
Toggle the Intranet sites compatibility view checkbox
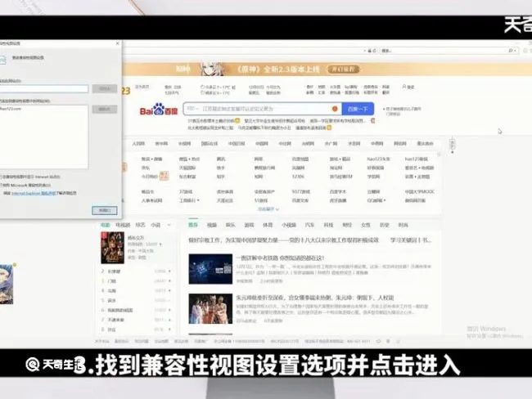(x=1, y=177)
